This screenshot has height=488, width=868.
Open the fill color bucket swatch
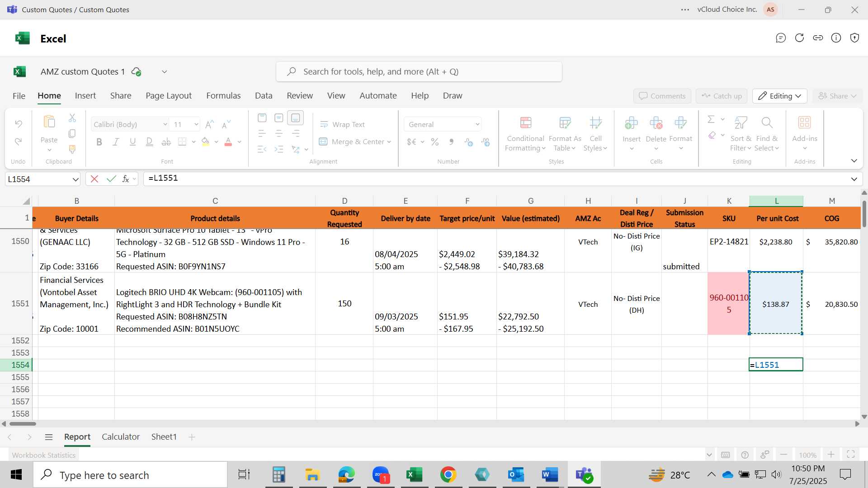point(205,142)
